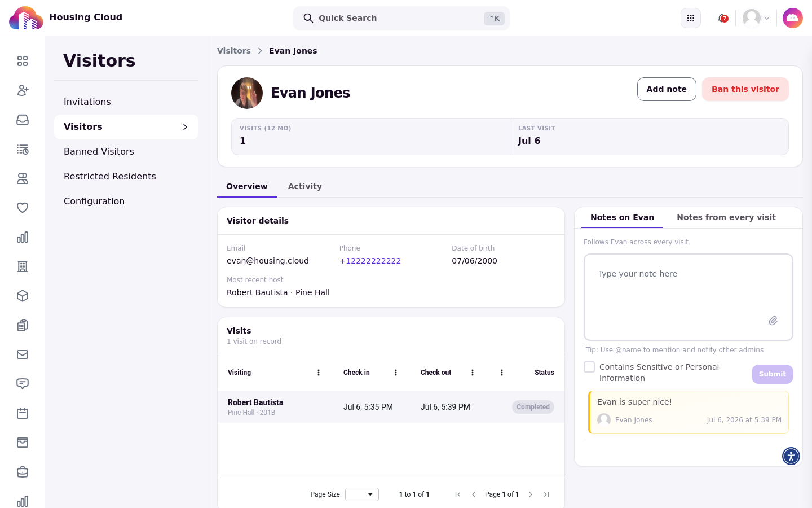Open the apps grid launcher icon
Viewport: 812px width, 508px height.
point(691,18)
